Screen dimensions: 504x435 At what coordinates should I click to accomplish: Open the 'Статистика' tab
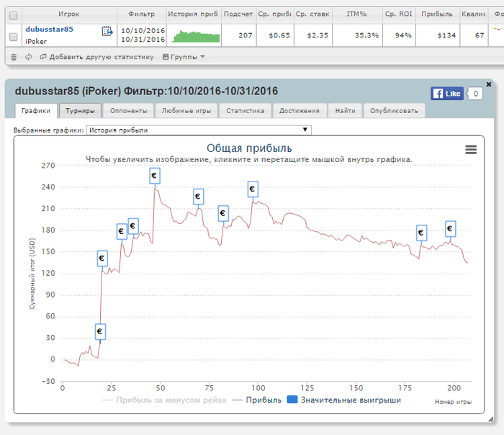pos(246,111)
